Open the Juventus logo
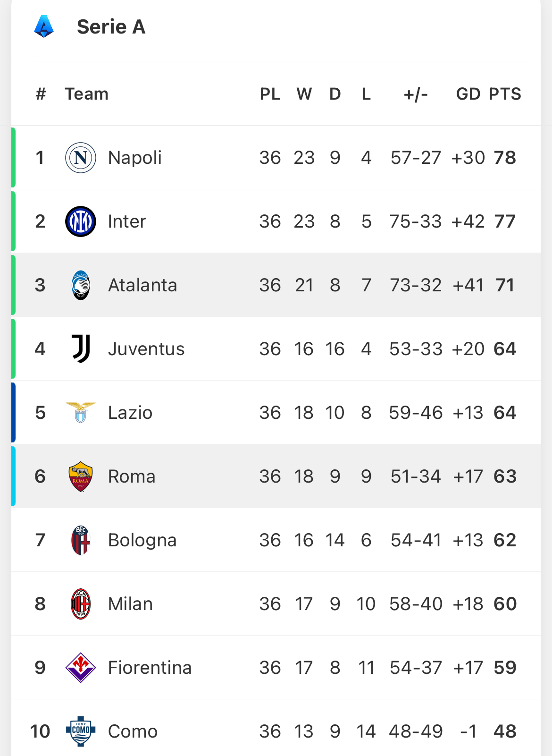The height and width of the screenshot is (756, 552). click(81, 349)
